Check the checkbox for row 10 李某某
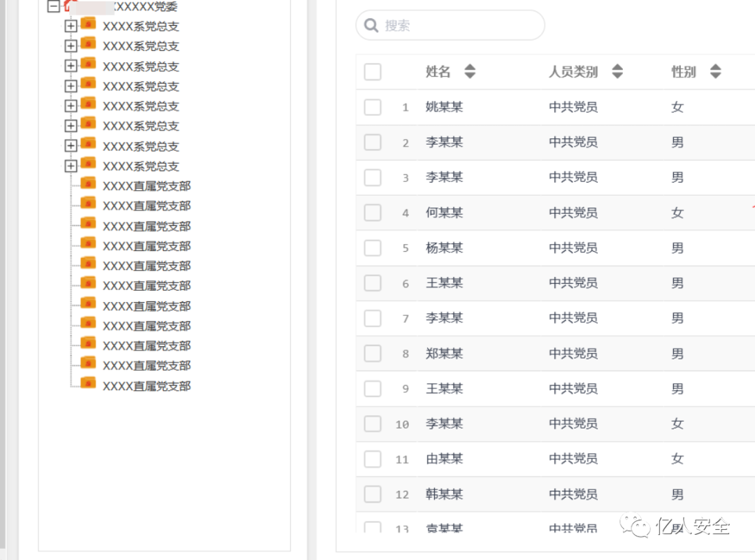 [x=372, y=424]
